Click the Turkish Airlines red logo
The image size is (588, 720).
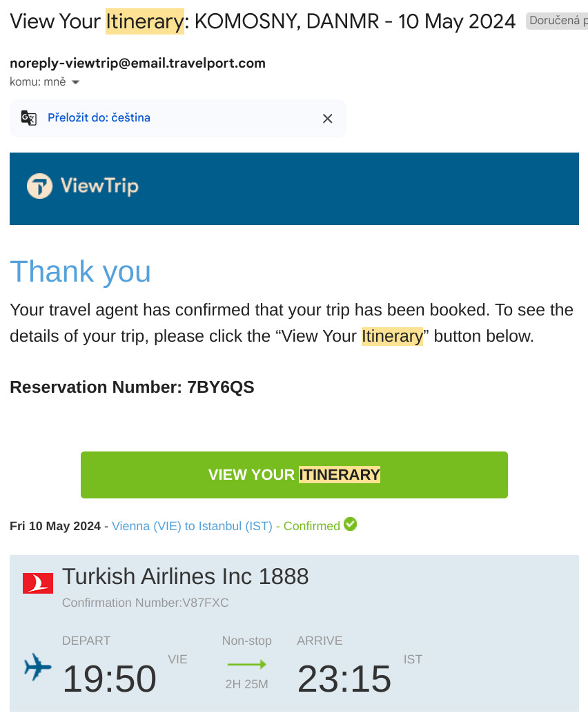point(38,583)
